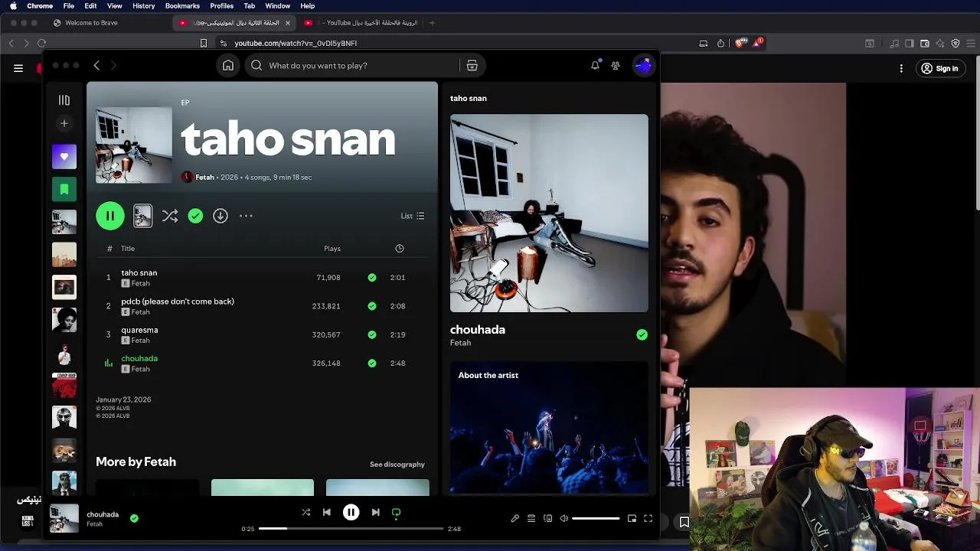Open the Profiles menu in the menu bar
The width and height of the screenshot is (980, 551).
(x=221, y=6)
